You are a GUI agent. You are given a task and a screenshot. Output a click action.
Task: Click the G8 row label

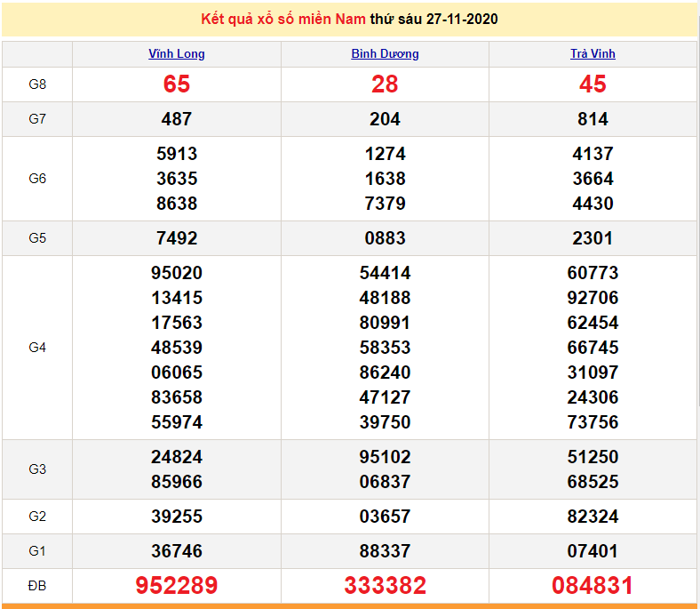37,84
